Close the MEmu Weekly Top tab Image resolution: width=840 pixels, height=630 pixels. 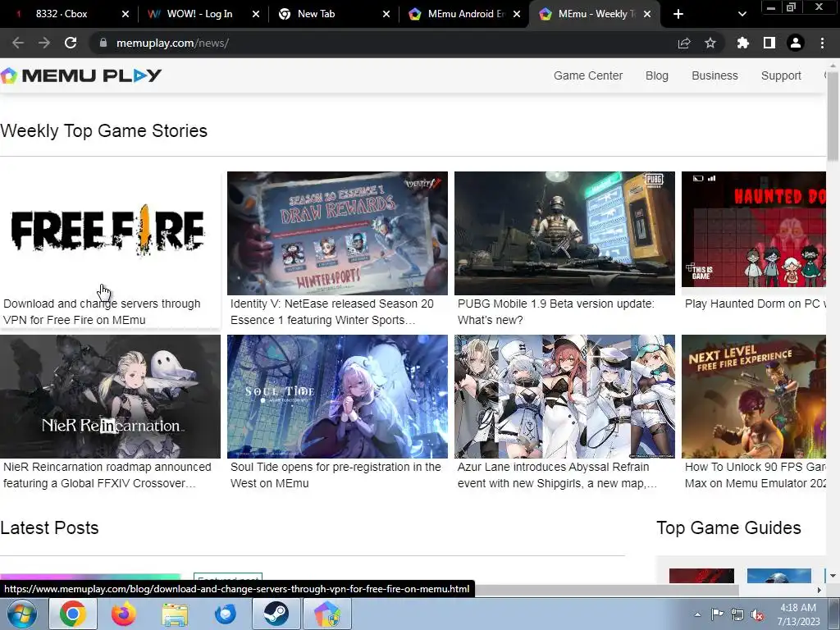647,14
